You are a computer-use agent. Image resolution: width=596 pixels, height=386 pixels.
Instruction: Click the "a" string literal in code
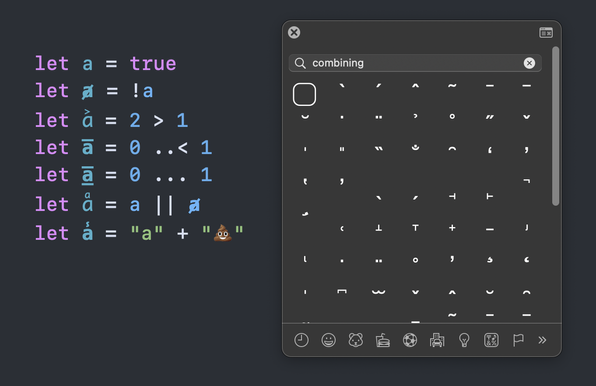(147, 233)
